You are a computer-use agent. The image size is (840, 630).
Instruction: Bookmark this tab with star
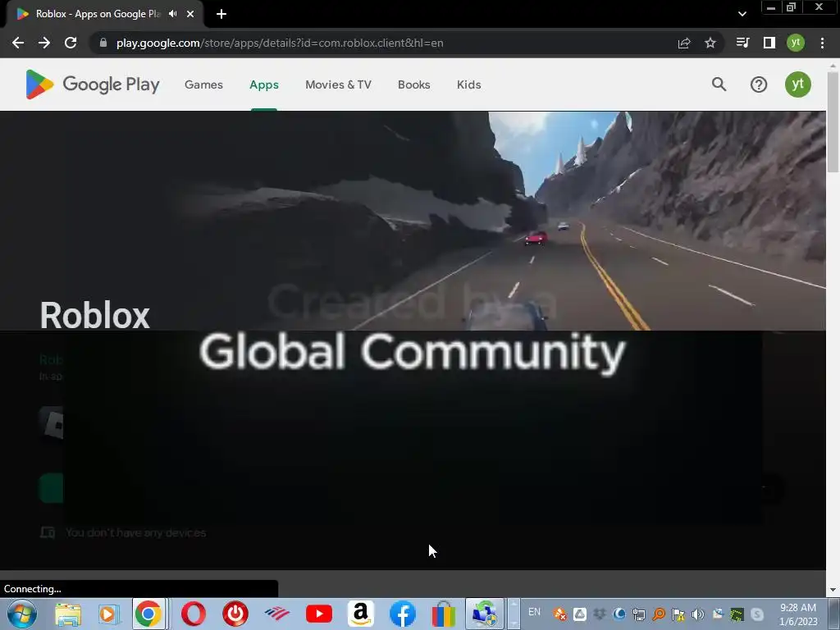pyautogui.click(x=710, y=43)
